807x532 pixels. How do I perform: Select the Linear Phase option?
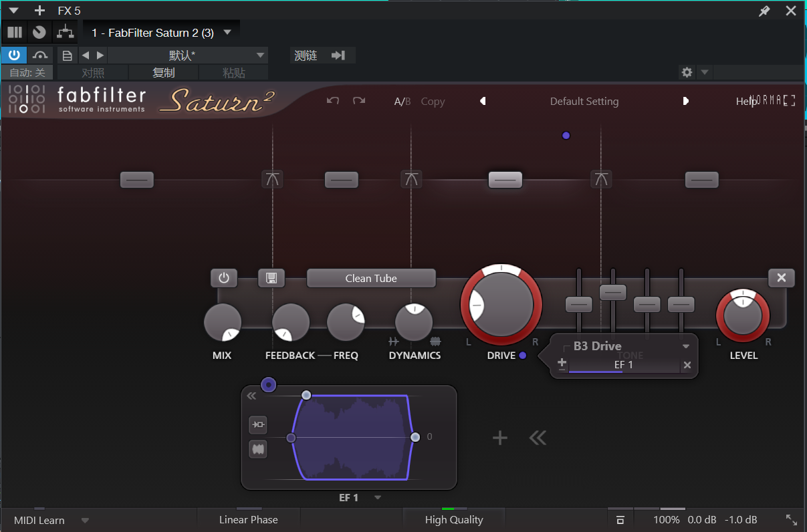pos(248,520)
